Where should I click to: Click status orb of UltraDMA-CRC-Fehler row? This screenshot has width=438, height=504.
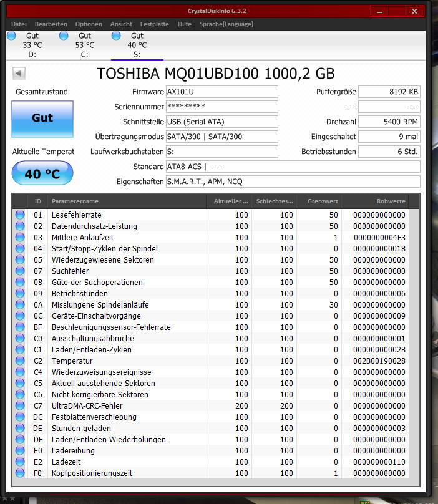tap(20, 405)
